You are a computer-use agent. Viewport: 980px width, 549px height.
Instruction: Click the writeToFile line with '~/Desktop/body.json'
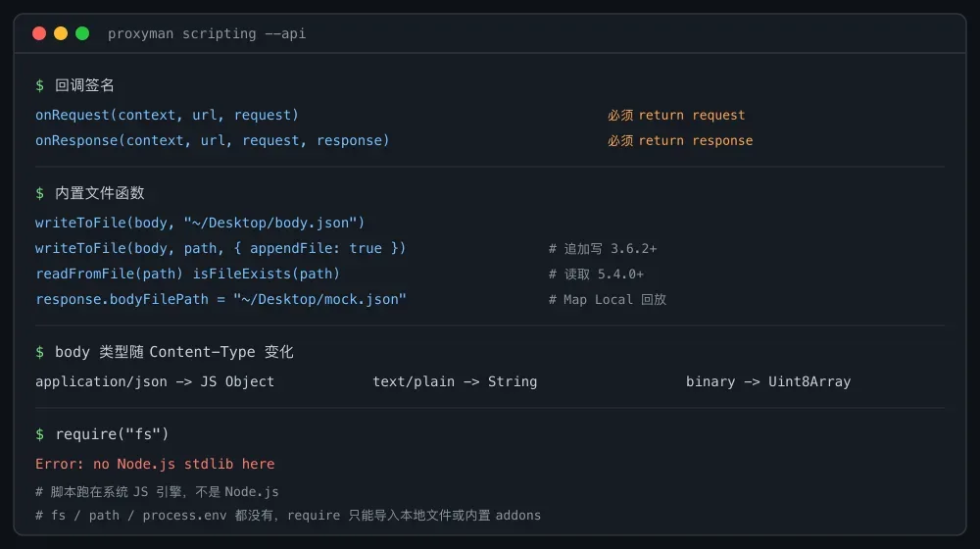coord(200,223)
